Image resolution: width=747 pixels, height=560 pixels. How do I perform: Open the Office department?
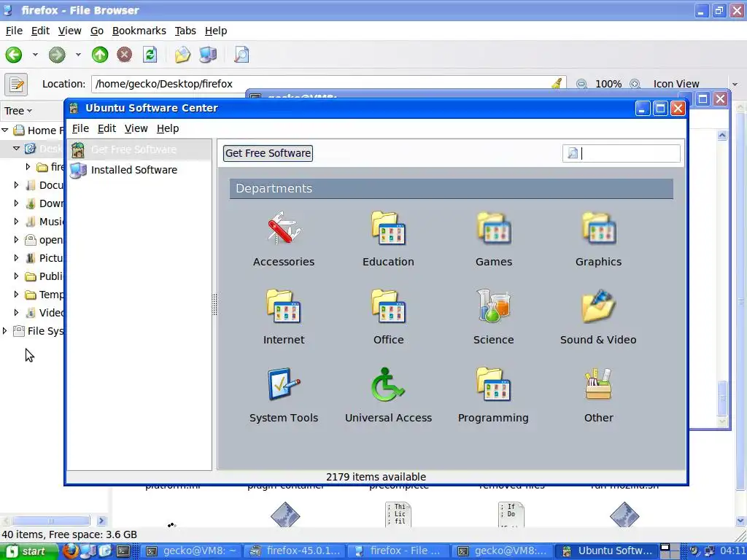coord(388,317)
